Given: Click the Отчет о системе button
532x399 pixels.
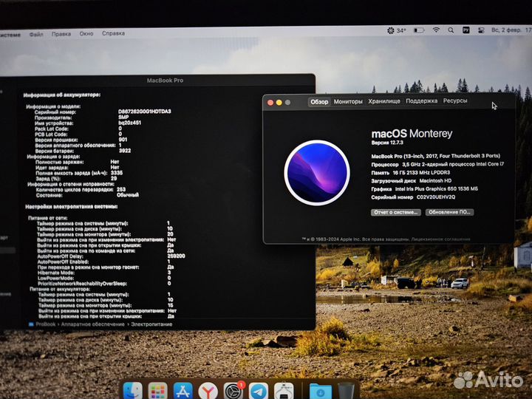Looking at the screenshot, I should (x=396, y=212).
